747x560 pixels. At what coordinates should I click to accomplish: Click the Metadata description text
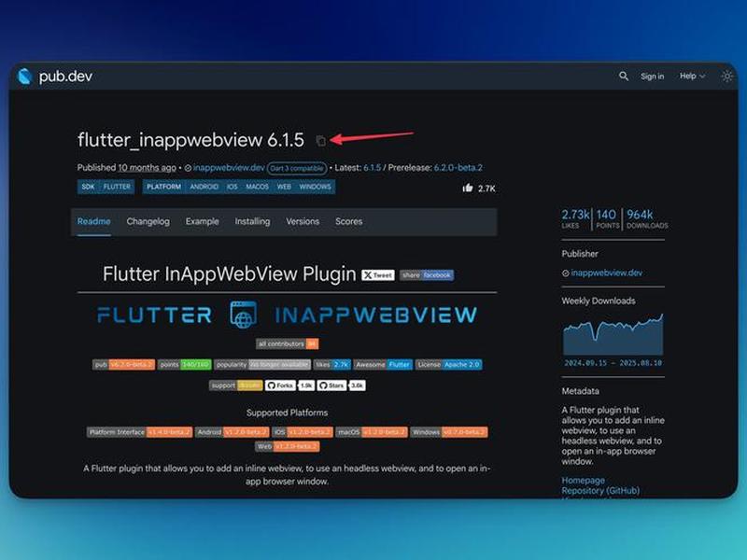coord(613,436)
